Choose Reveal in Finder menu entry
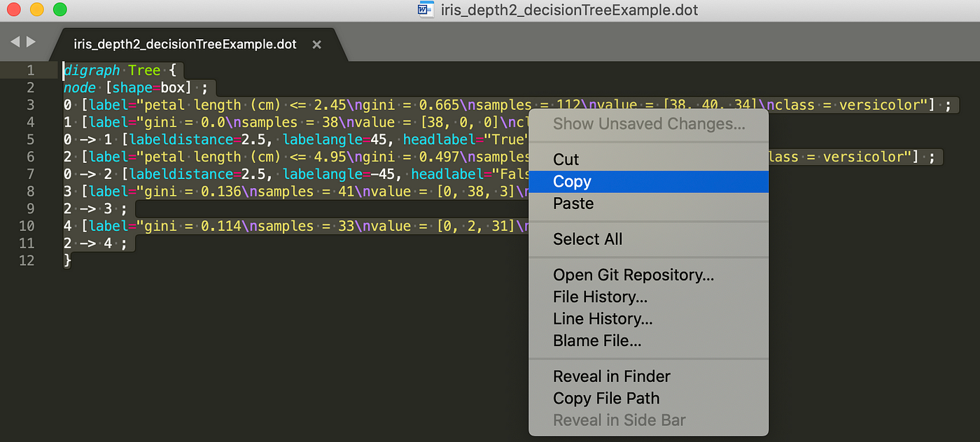 click(649, 376)
